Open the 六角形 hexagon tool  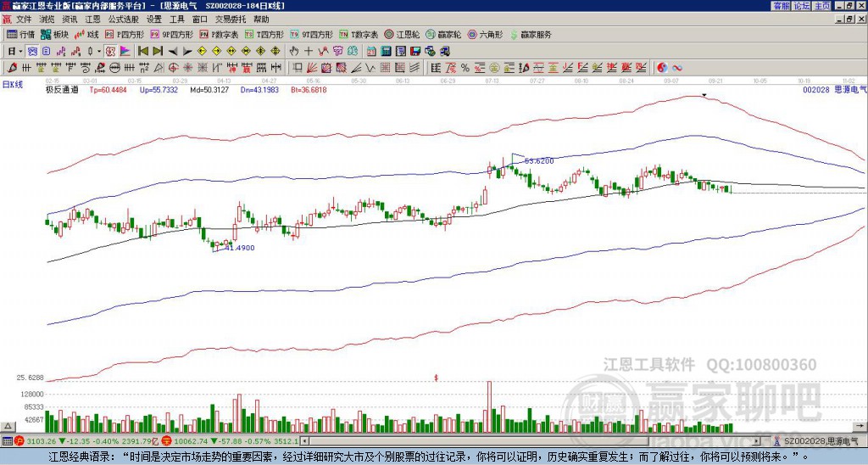[x=486, y=34]
